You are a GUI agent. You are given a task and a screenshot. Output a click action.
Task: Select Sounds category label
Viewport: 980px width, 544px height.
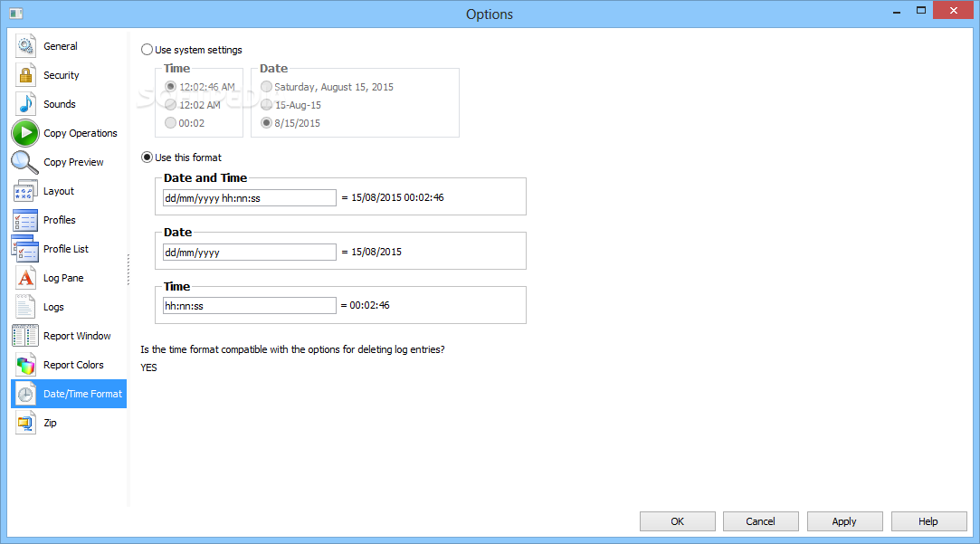pyautogui.click(x=60, y=104)
